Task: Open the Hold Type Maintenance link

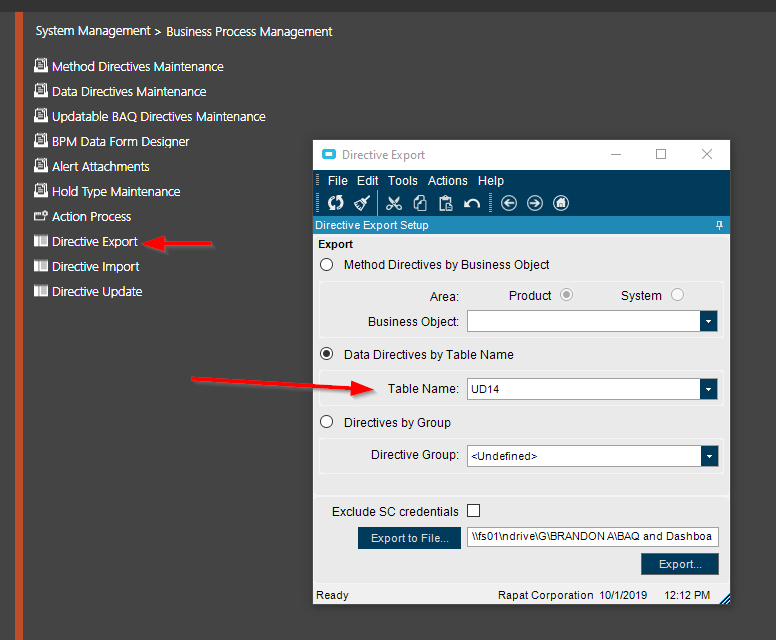Action: click(116, 192)
